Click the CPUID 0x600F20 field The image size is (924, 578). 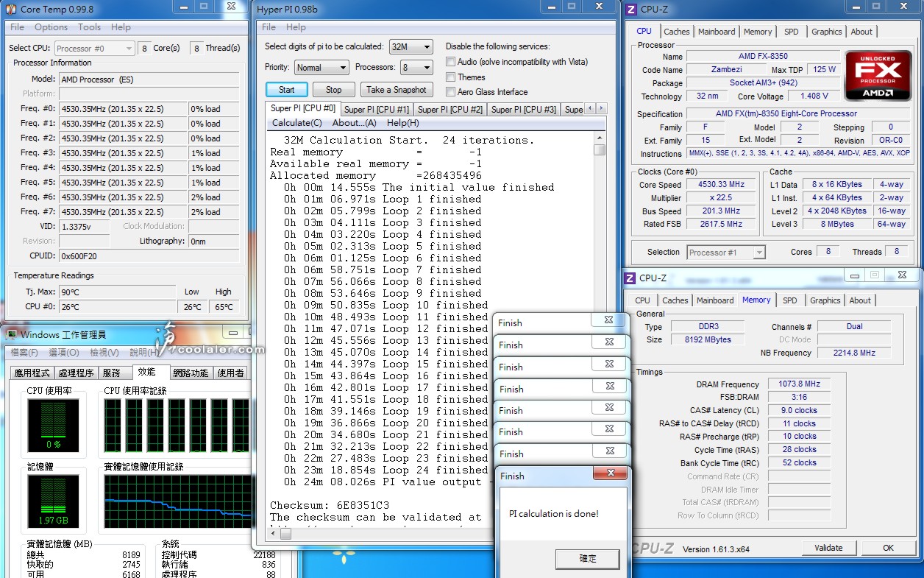(x=149, y=256)
